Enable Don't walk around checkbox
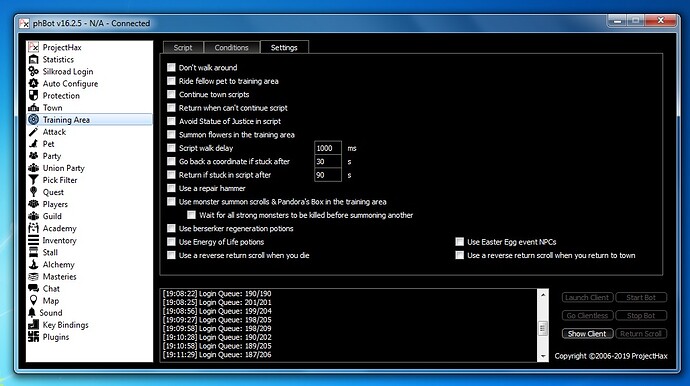Screen dimensions: 690x386 click(x=171, y=67)
